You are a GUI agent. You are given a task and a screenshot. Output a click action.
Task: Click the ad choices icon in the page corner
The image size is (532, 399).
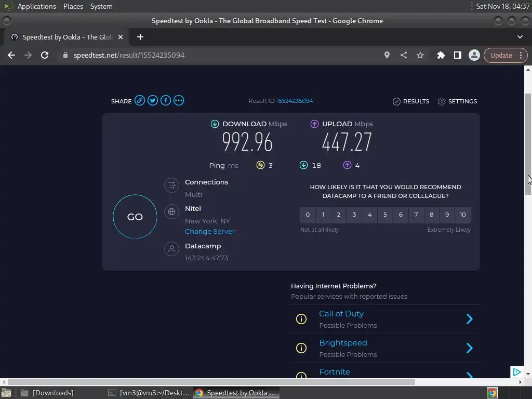tap(517, 372)
